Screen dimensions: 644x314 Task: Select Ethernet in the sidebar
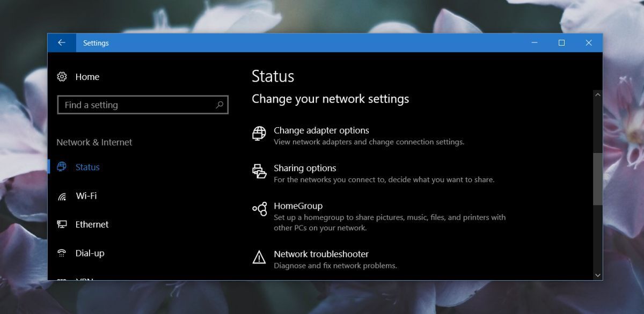(x=92, y=224)
